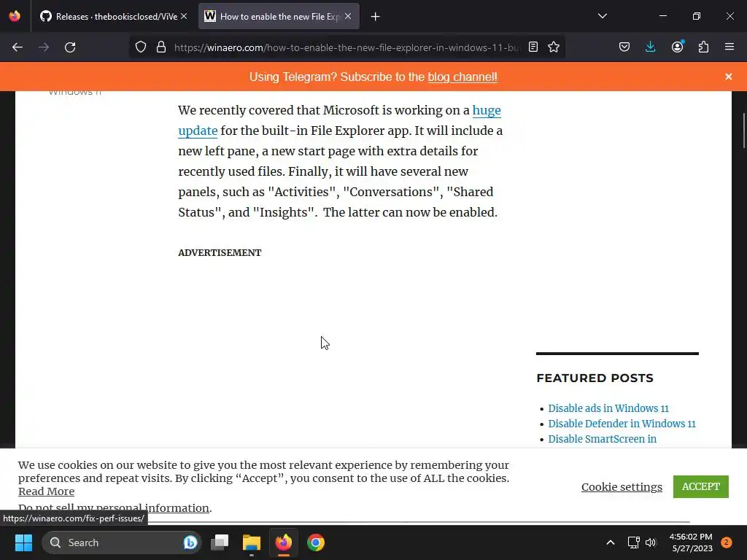
Task: Bookmark this page with the star icon
Action: click(x=554, y=47)
